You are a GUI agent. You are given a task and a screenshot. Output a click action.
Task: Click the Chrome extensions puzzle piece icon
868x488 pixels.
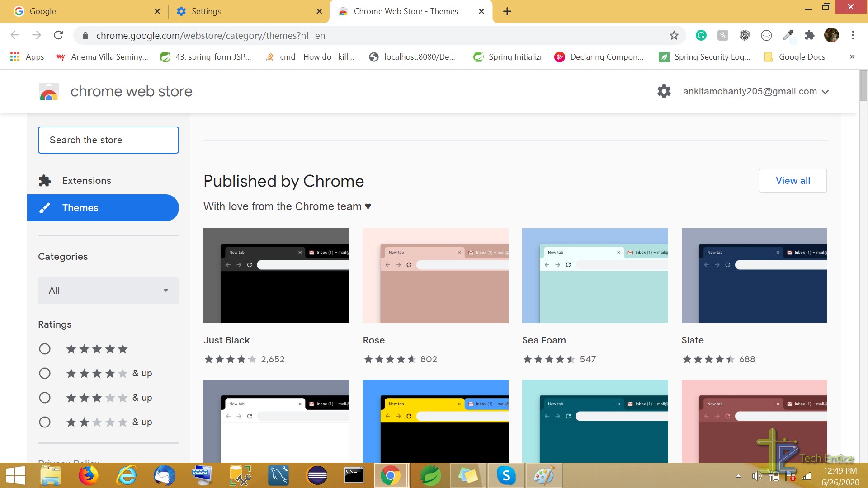[810, 35]
